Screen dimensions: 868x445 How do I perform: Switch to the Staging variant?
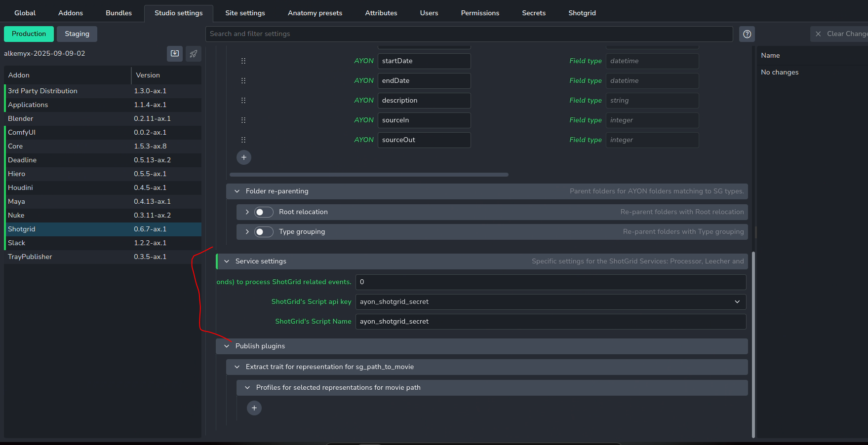coord(77,34)
